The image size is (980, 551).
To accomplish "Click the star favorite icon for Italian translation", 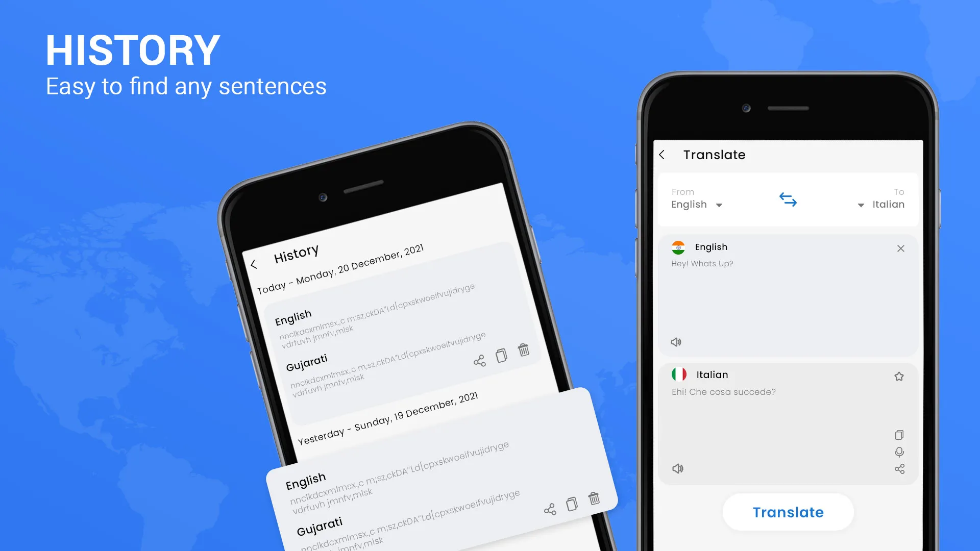I will 898,376.
